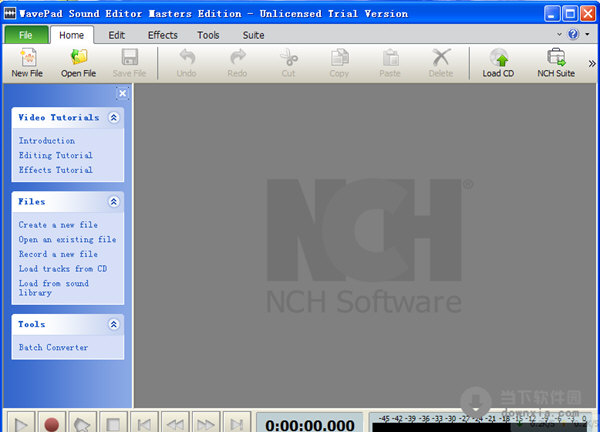Open the blue Help question icon

pyautogui.click(x=573, y=34)
